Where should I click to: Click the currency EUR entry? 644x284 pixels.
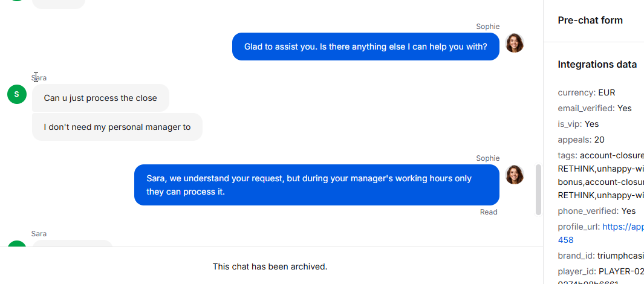click(586, 92)
